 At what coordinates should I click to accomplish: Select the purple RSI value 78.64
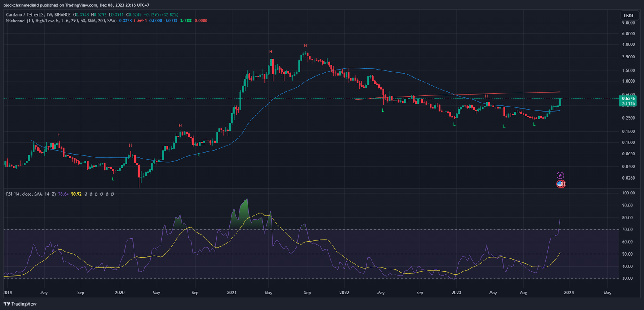point(63,194)
